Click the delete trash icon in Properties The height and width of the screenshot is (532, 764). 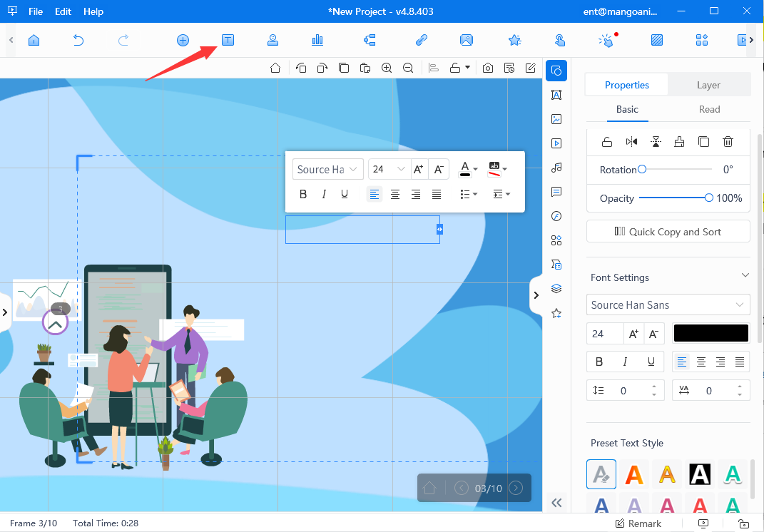click(728, 142)
